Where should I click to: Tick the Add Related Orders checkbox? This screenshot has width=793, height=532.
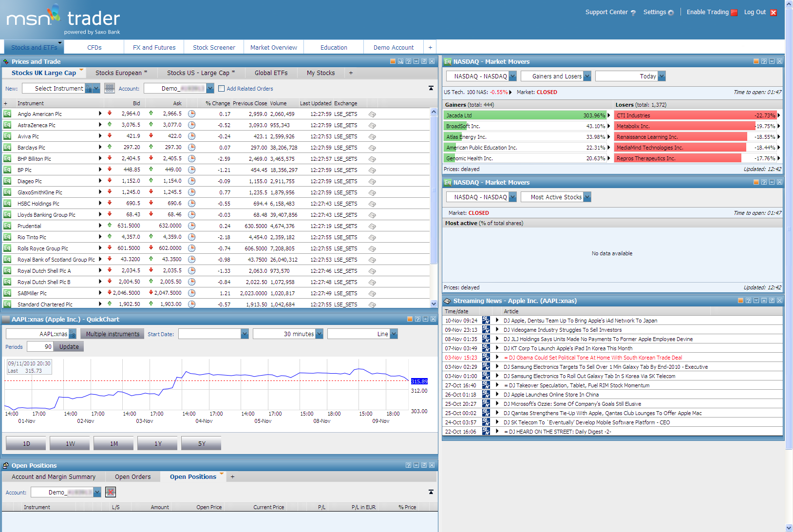(x=221, y=88)
